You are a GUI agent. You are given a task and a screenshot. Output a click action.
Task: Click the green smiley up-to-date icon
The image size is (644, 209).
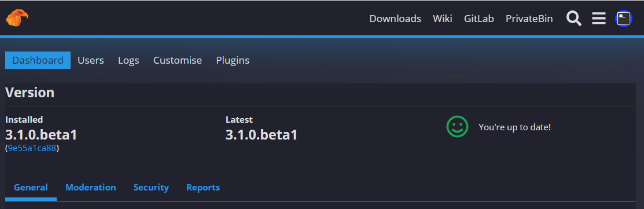457,126
